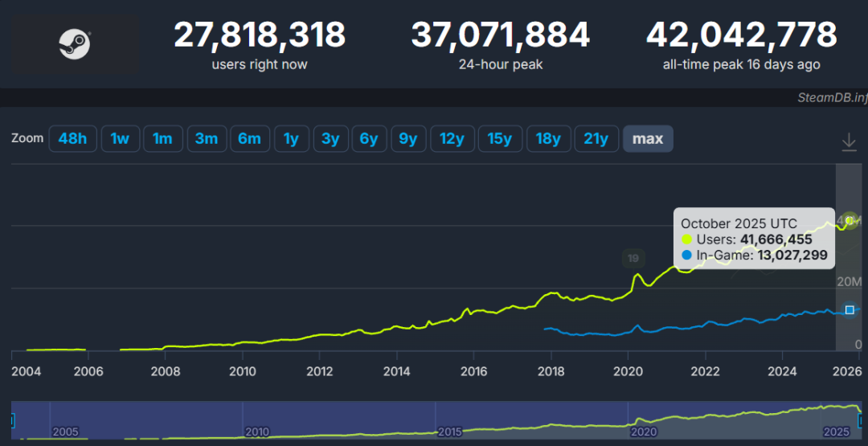Zoom to 15y range
This screenshot has width=868, height=446.
pyautogui.click(x=500, y=138)
